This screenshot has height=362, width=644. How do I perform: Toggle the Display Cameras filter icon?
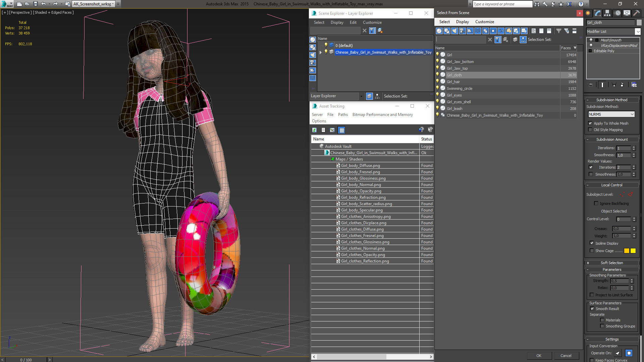(462, 31)
